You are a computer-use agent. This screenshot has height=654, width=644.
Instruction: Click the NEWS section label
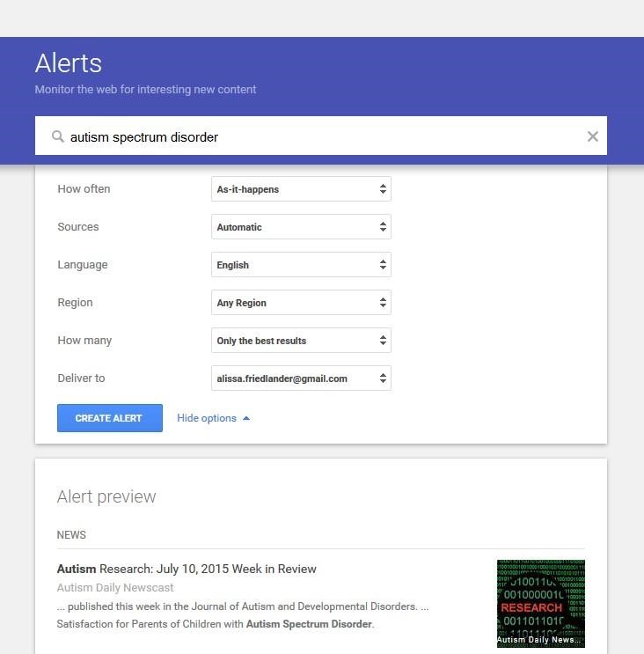(71, 535)
